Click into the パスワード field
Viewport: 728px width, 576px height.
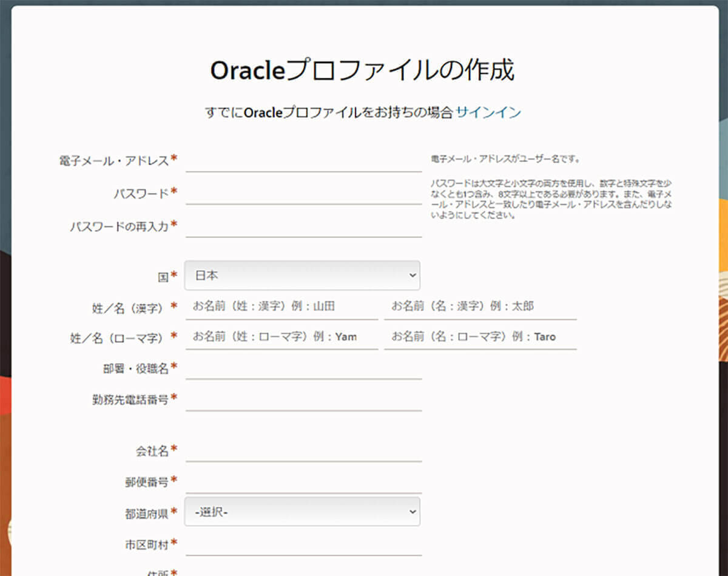[x=303, y=194]
